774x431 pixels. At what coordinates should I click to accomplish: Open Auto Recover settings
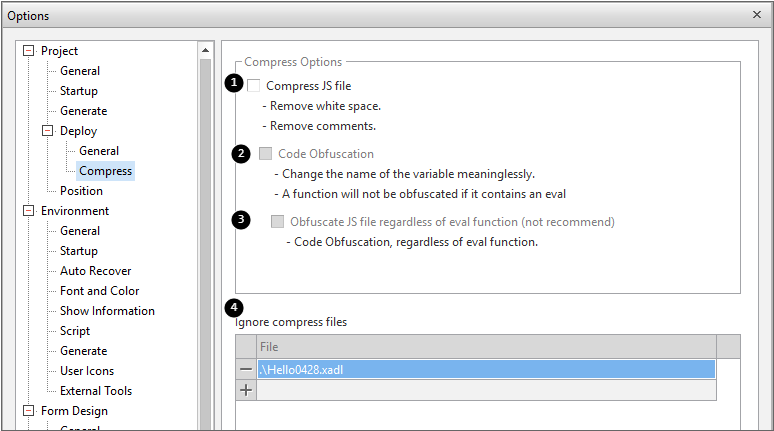95,271
